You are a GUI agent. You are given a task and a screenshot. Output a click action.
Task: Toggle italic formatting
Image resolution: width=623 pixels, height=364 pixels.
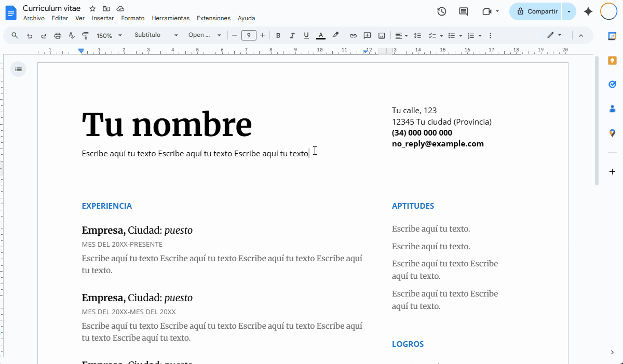(x=292, y=36)
